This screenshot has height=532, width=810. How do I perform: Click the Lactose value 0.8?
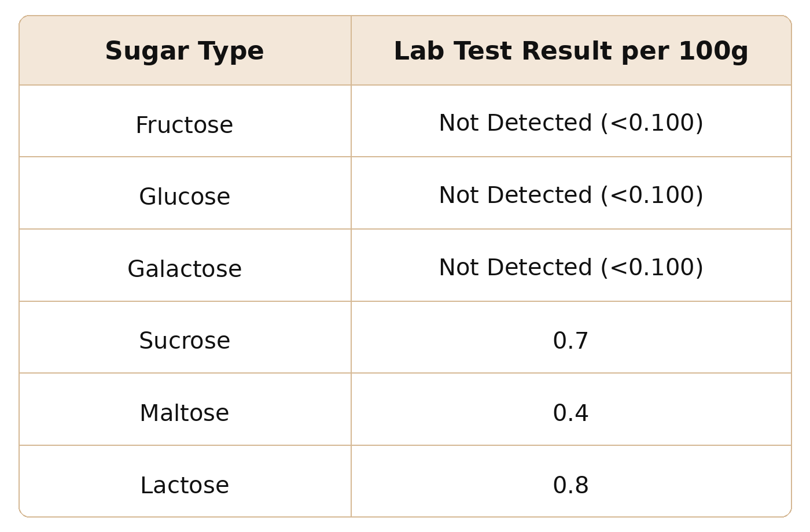coord(571,485)
